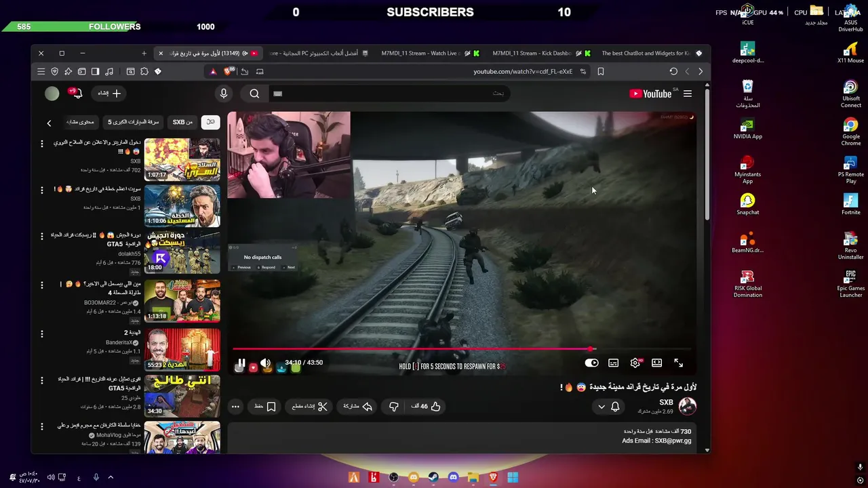Show more chips with the arrow
Image resolution: width=868 pixels, height=488 pixels.
(49, 123)
